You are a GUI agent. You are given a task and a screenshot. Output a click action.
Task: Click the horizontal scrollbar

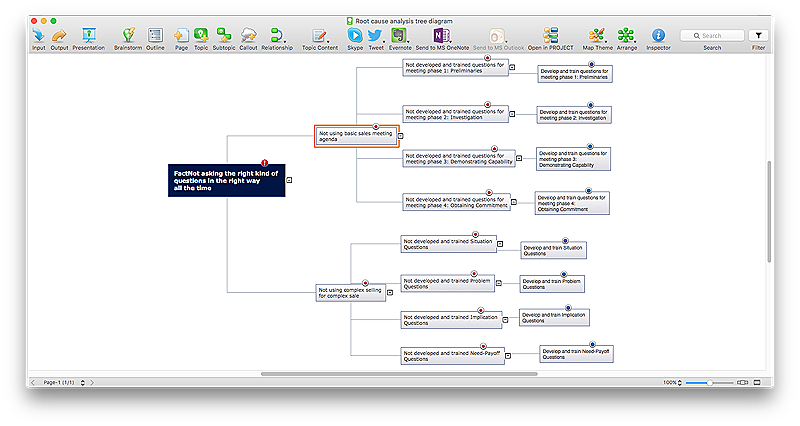pyautogui.click(x=399, y=374)
